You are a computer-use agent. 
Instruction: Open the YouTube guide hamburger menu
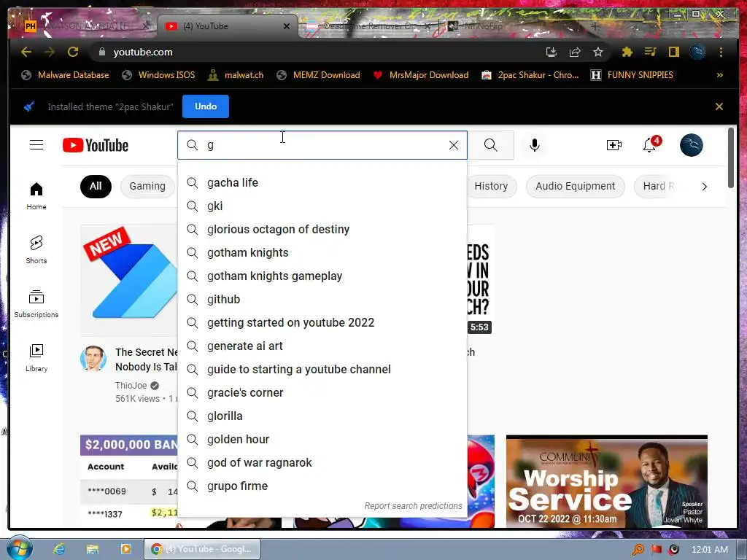tap(36, 145)
